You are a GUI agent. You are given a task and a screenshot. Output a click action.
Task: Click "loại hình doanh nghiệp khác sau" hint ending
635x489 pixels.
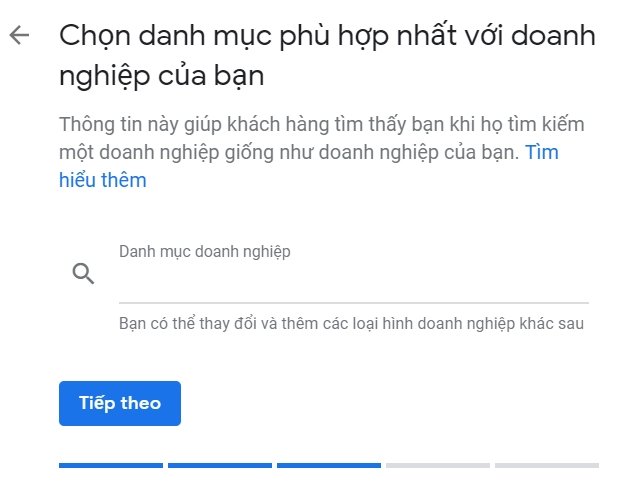[478, 324]
